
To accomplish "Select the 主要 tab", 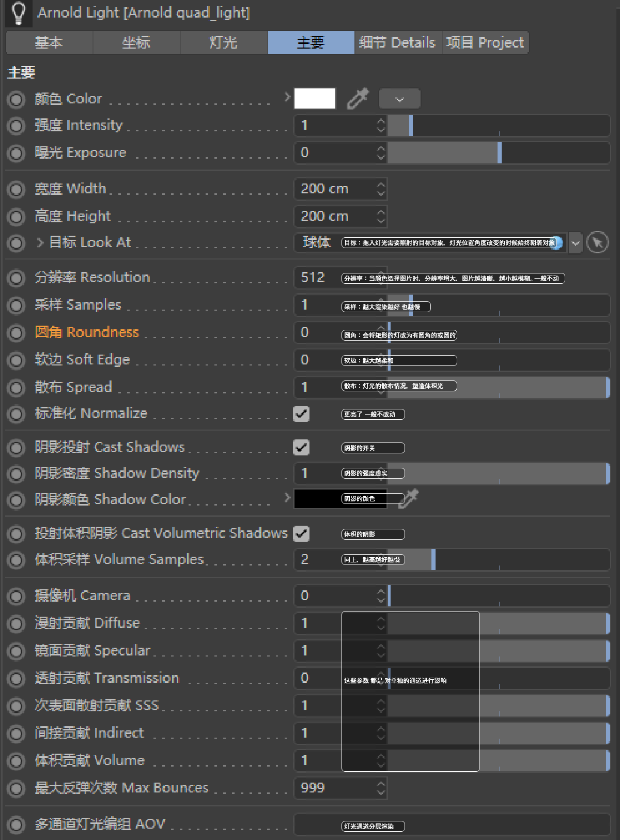I will [311, 42].
